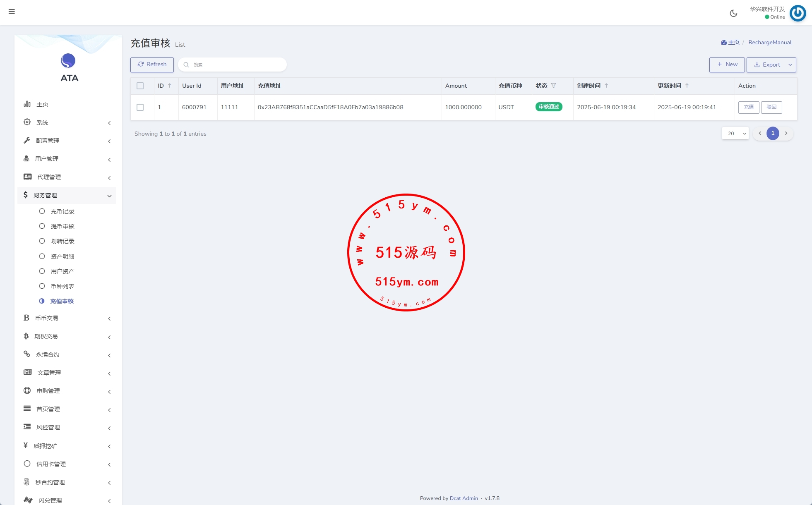The width and height of the screenshot is (812, 505).
Task: Click the ATA logo icon
Action: 68,61
